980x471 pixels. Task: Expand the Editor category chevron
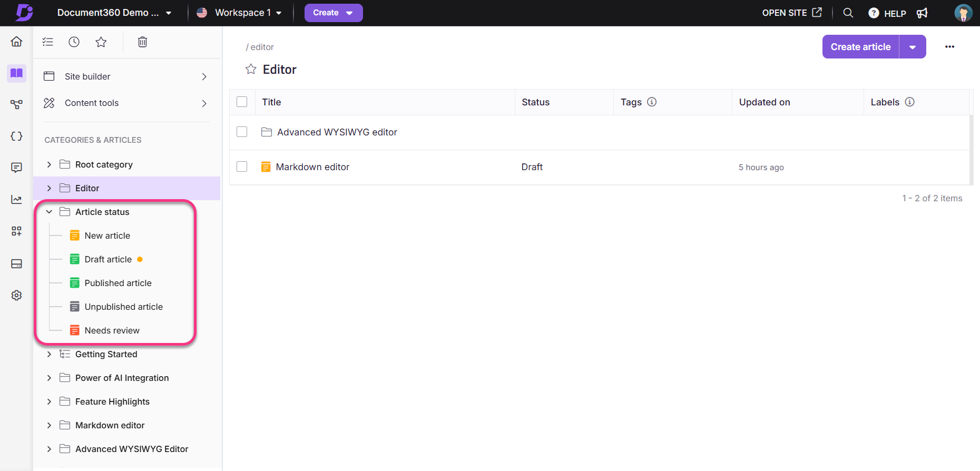[x=49, y=188]
